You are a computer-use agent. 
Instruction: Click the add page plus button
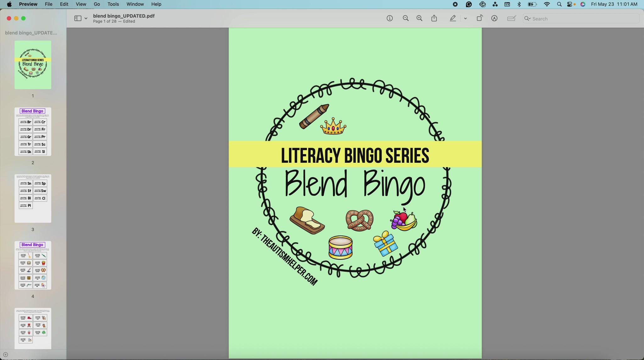pos(5,355)
